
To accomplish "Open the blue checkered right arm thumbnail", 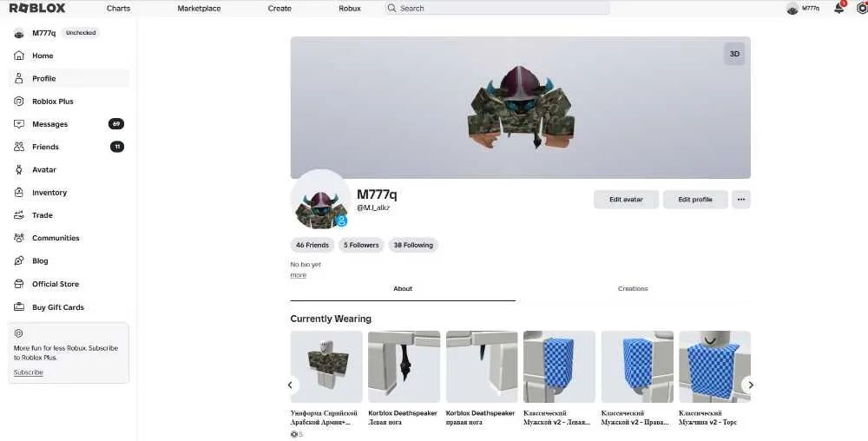I will pos(637,367).
